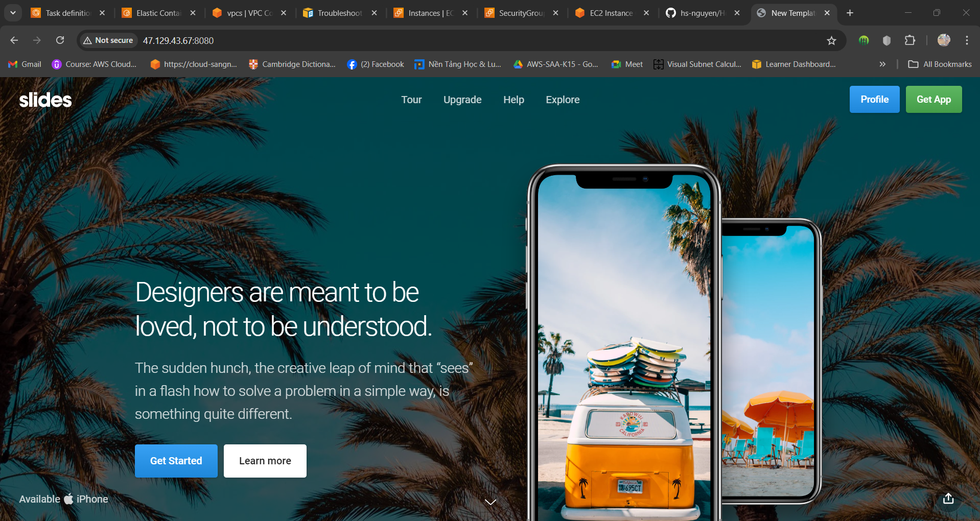Screen dimensions: 980x521
Task: Bookmark this page with the star icon
Action: tap(831, 40)
